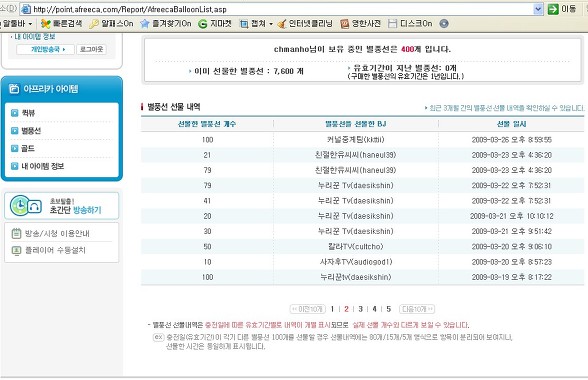Click the count 10 in 사자후TV row
The image size is (588, 380).
pos(207,262)
